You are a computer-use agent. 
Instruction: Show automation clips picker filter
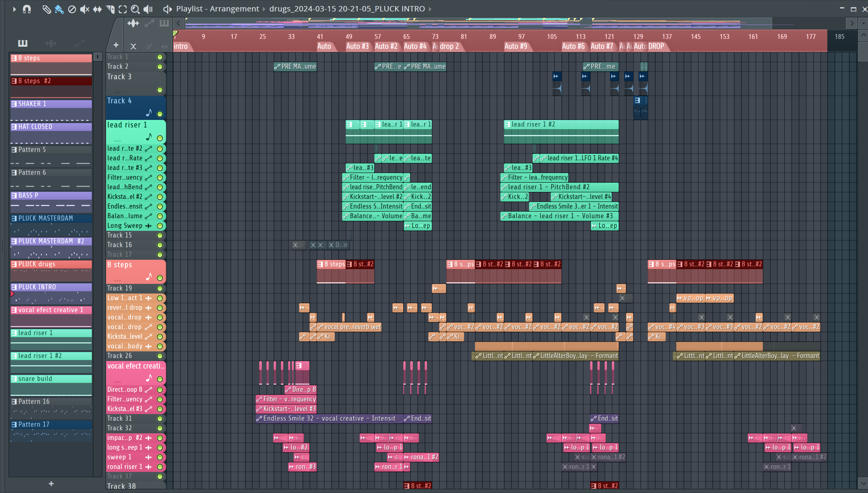79,43
